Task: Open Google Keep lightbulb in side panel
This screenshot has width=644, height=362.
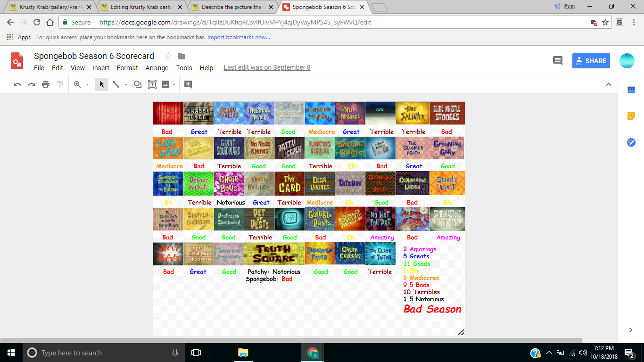Action: (631, 116)
